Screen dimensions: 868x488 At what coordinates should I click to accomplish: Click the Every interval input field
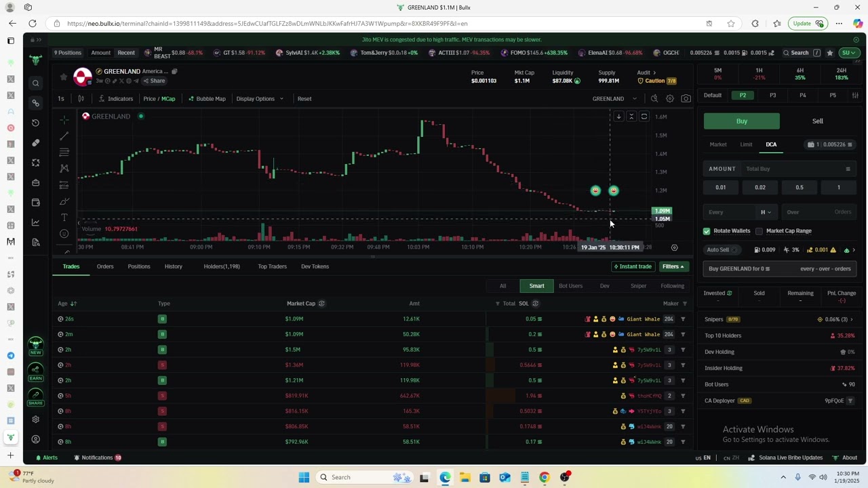point(730,212)
